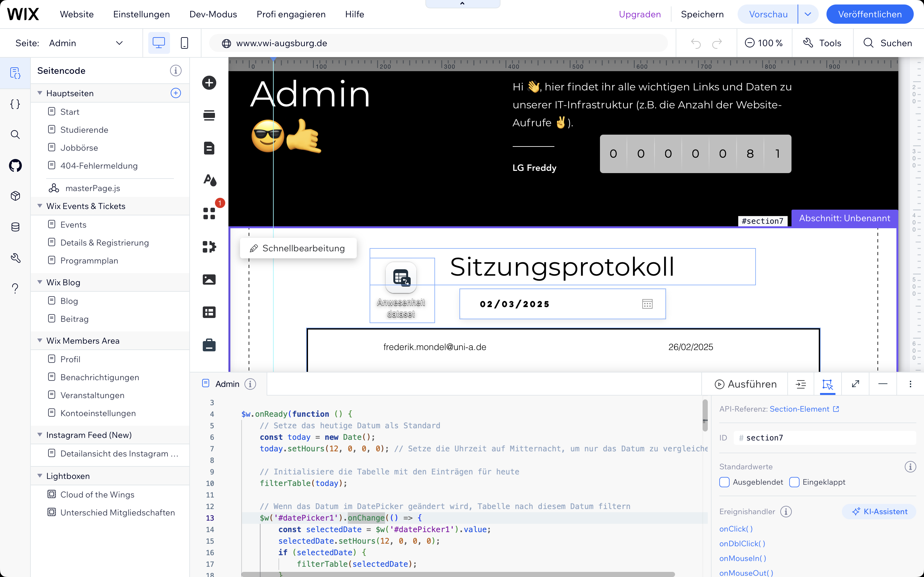
Task: Click the Add Elements plus icon
Action: pyautogui.click(x=209, y=83)
